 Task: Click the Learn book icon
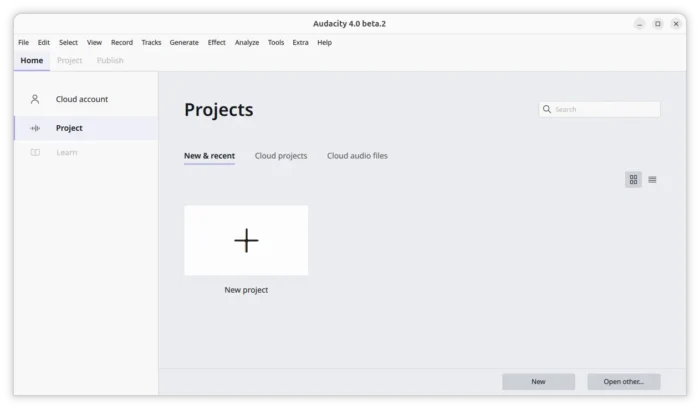click(35, 152)
